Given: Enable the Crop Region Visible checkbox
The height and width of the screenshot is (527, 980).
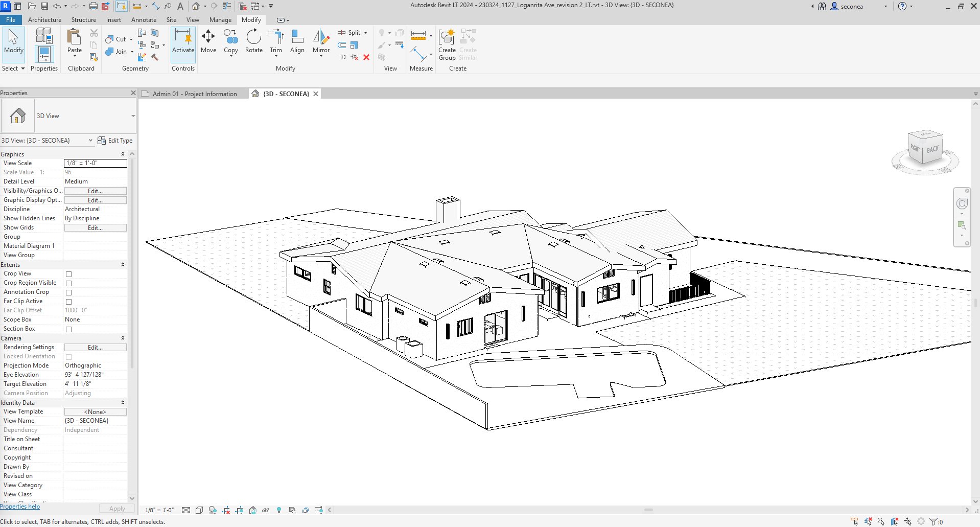Looking at the screenshot, I should pos(69,283).
